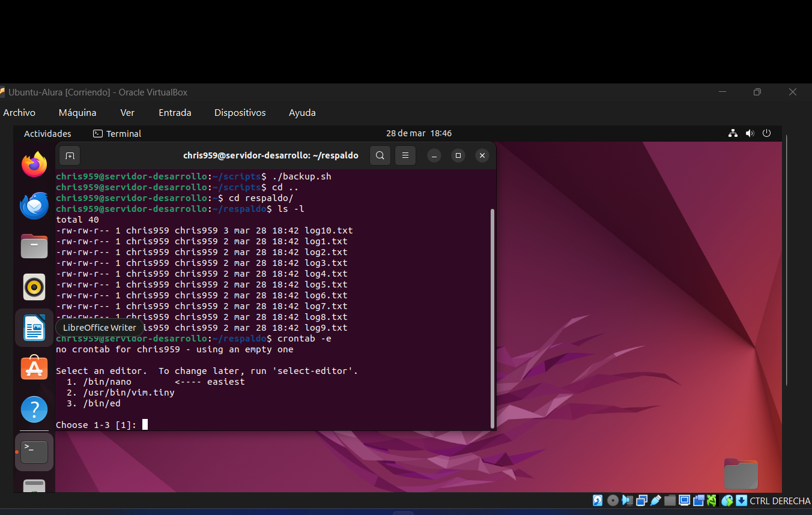
Task: Activate the terminal search magnifier icon
Action: (x=380, y=155)
